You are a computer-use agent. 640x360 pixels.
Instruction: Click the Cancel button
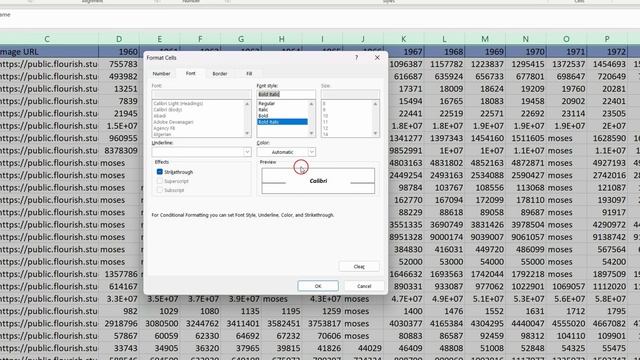click(x=364, y=286)
